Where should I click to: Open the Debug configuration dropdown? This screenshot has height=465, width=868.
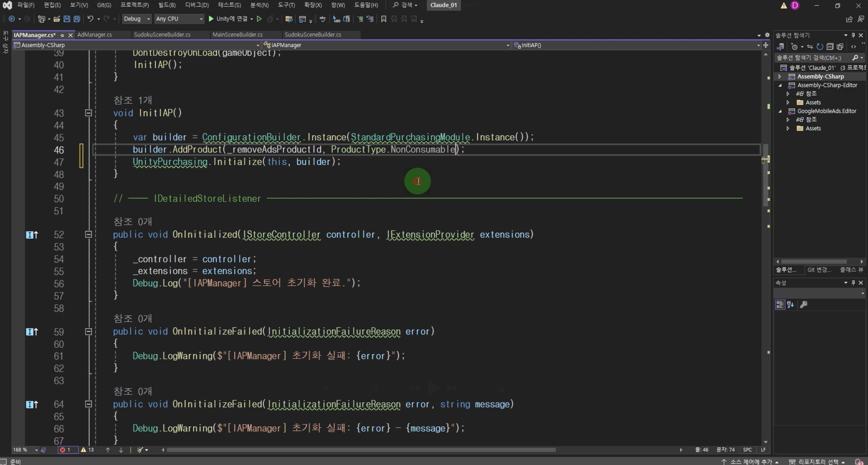136,19
